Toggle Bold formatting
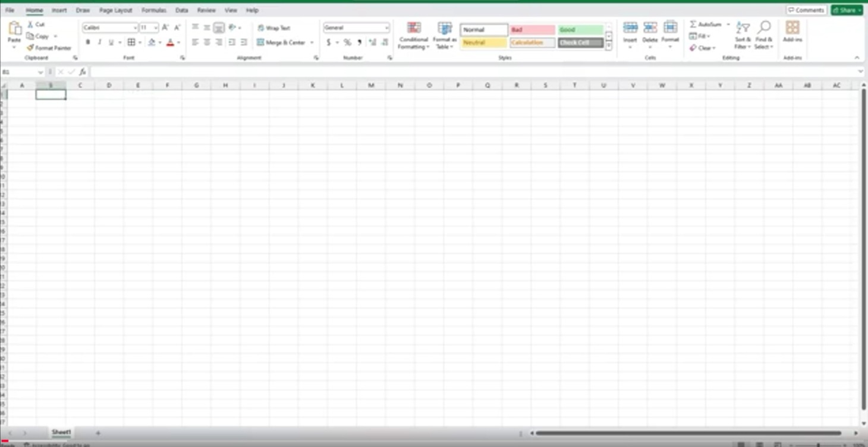 88,42
